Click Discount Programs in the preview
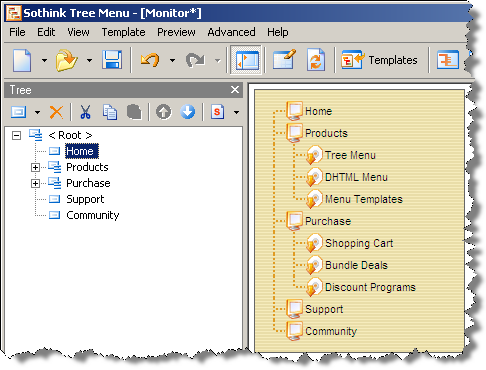The image size is (486, 370). click(370, 287)
